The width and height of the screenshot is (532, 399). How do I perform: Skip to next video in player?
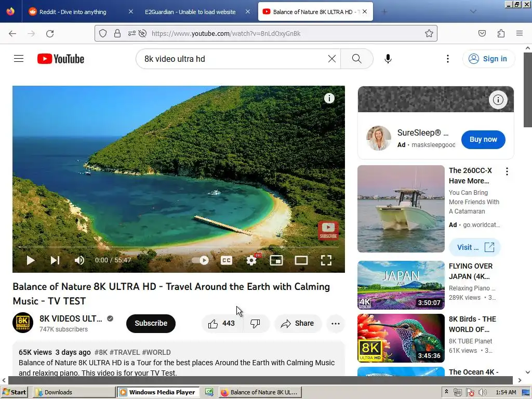tap(55, 260)
